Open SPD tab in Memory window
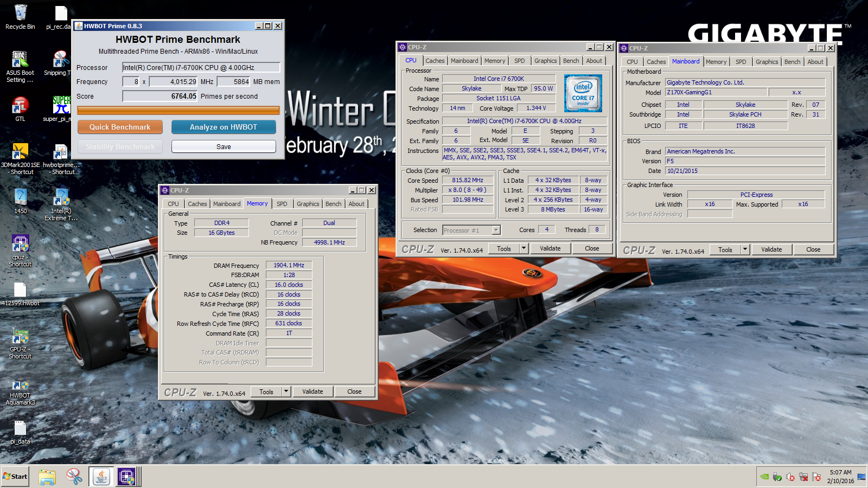 coord(282,204)
